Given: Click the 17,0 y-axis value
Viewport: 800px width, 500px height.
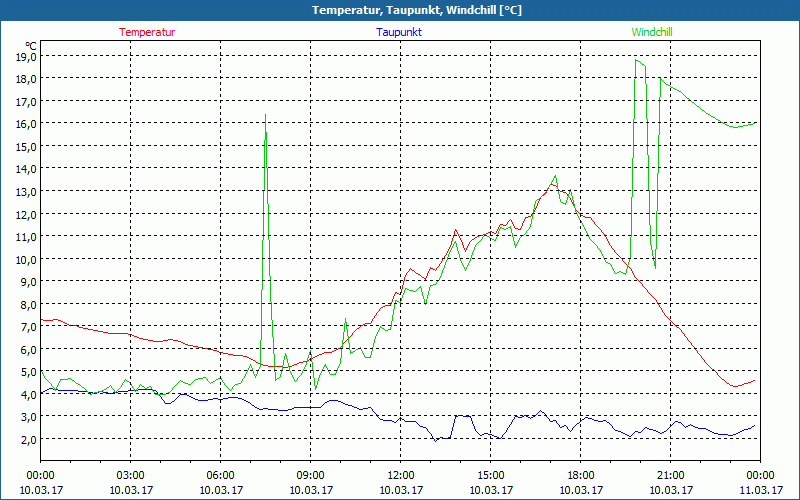Looking at the screenshot, I should pos(27,101).
